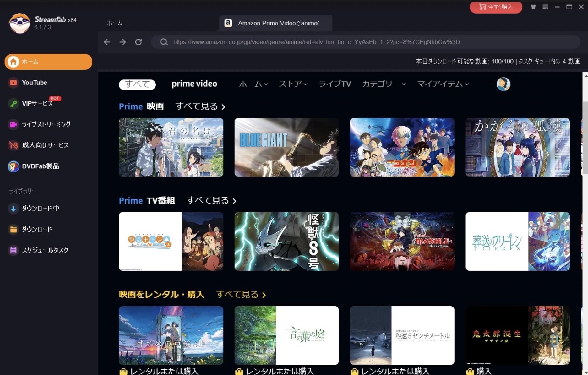The image size is (588, 375).
Task: Click the 映画をレンタル・購入 heading
Action: (x=161, y=295)
